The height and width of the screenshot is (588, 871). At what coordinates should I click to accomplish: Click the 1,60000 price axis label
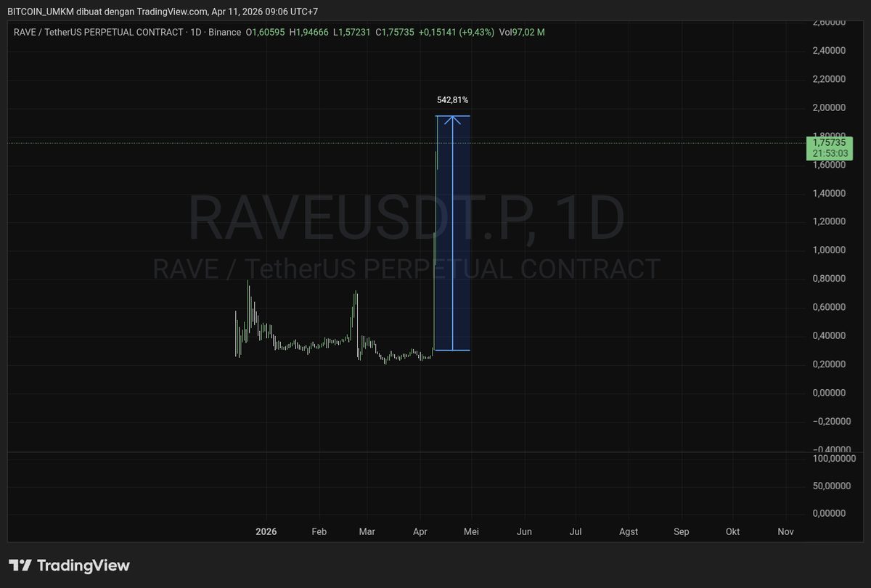click(829, 165)
